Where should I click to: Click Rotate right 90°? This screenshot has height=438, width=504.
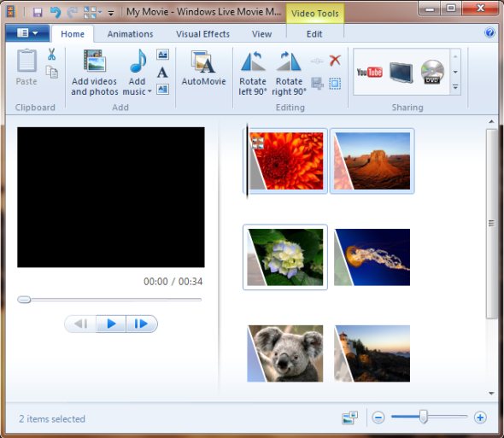point(289,73)
